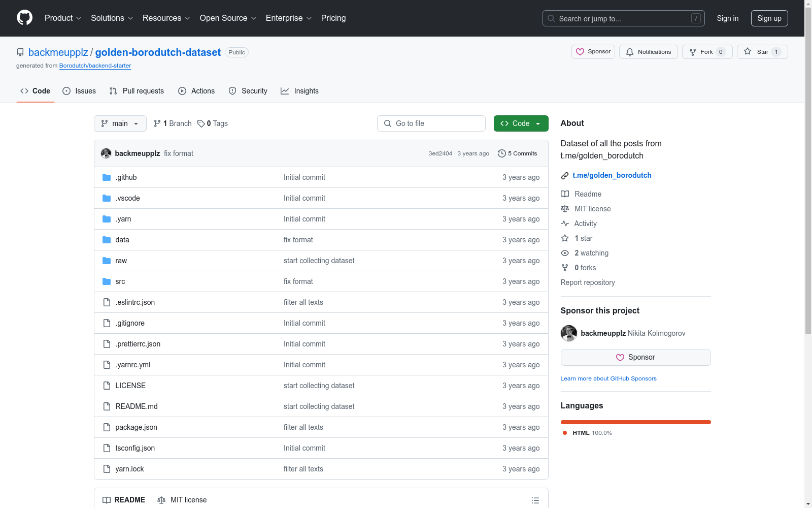
Task: Click the yarn.lock file icon
Action: click(x=107, y=469)
